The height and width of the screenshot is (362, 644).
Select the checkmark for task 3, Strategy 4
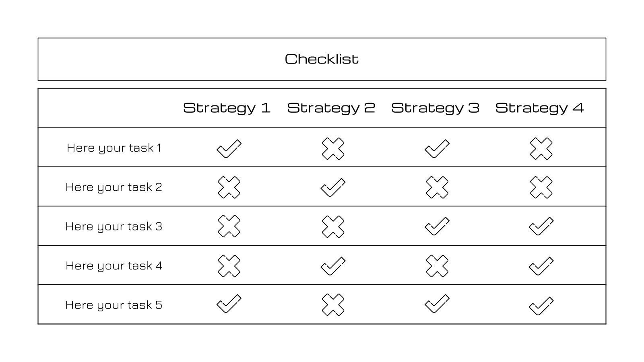[x=541, y=226]
